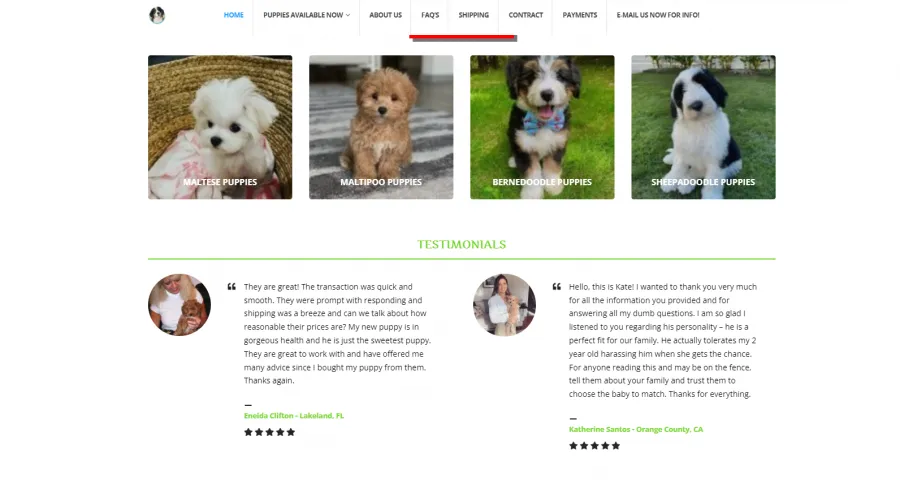Click star rating under Katherine Santos's testimonial

tap(595, 446)
